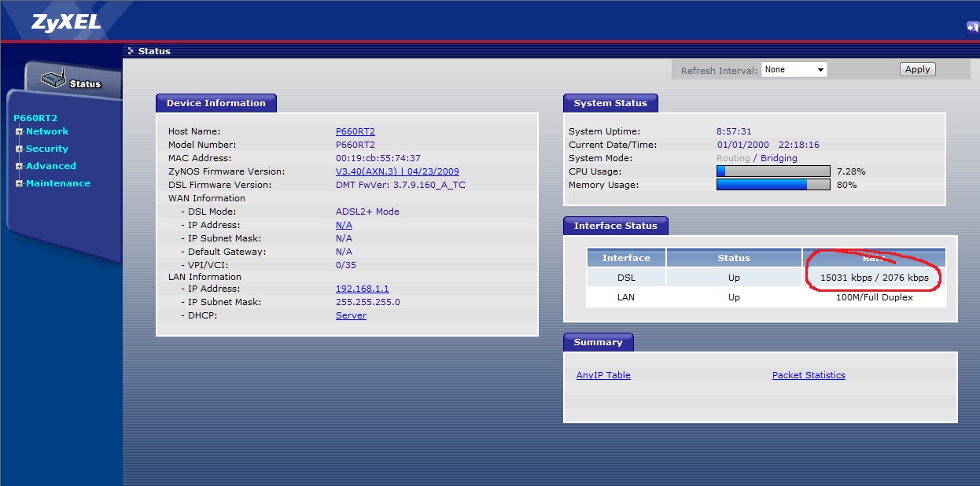Image resolution: width=980 pixels, height=486 pixels.
Task: Switch system mode to Bridging
Action: (779, 158)
